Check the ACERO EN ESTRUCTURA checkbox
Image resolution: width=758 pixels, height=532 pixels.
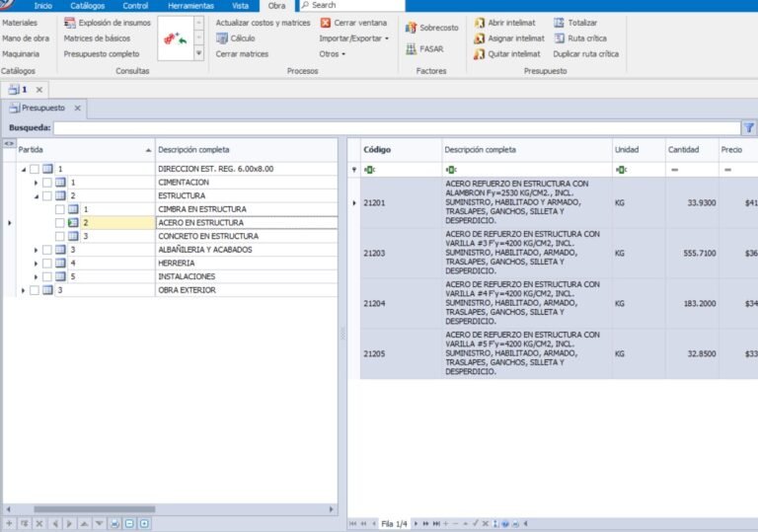point(59,223)
